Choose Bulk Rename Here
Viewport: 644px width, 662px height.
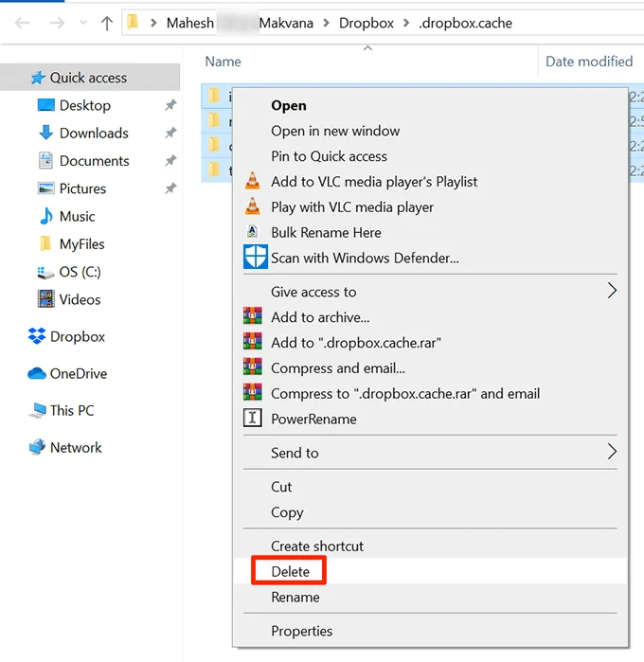click(x=430, y=233)
